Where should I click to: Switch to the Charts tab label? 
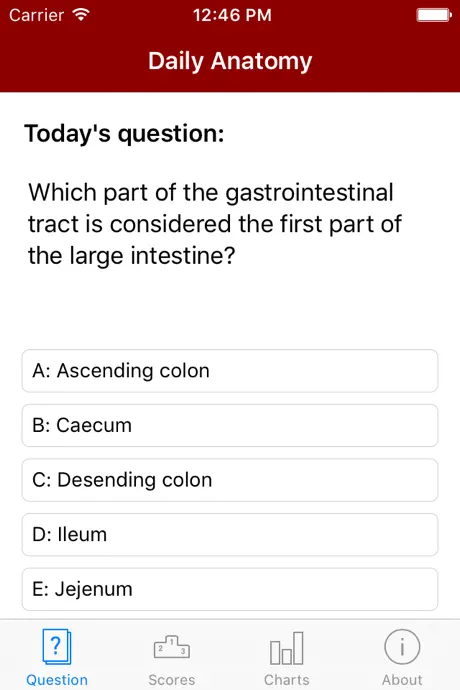[287, 679]
